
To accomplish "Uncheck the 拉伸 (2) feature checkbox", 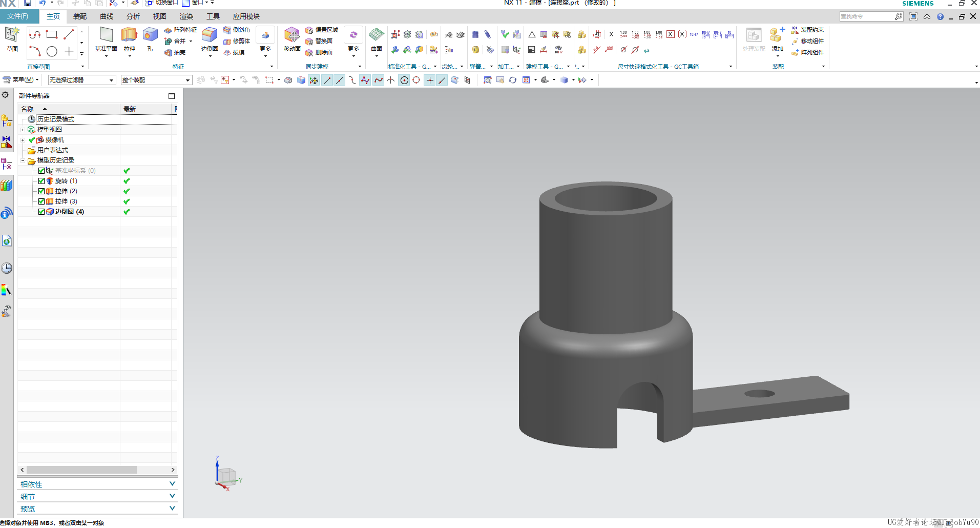I will 41,191.
